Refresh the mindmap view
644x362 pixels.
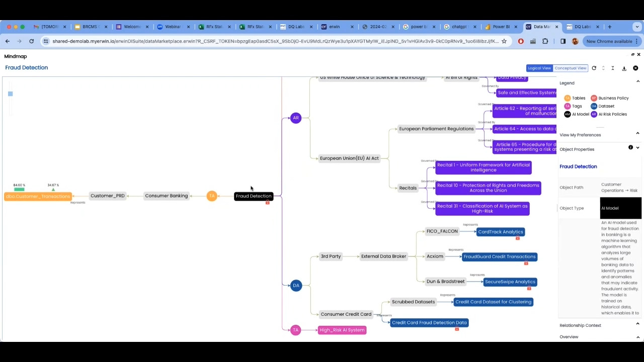(594, 68)
